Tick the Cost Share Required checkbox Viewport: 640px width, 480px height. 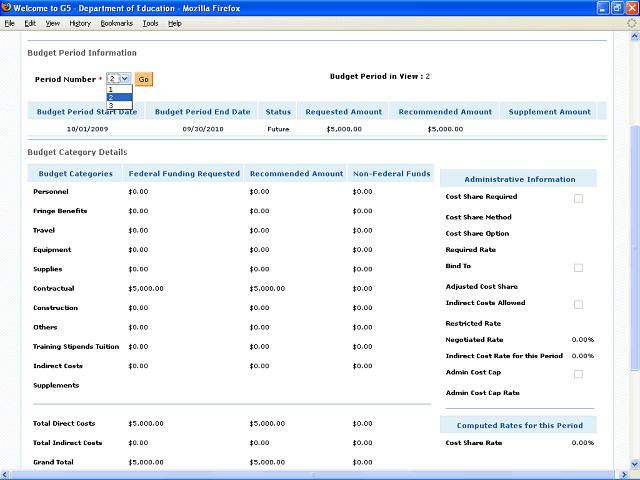(578, 198)
